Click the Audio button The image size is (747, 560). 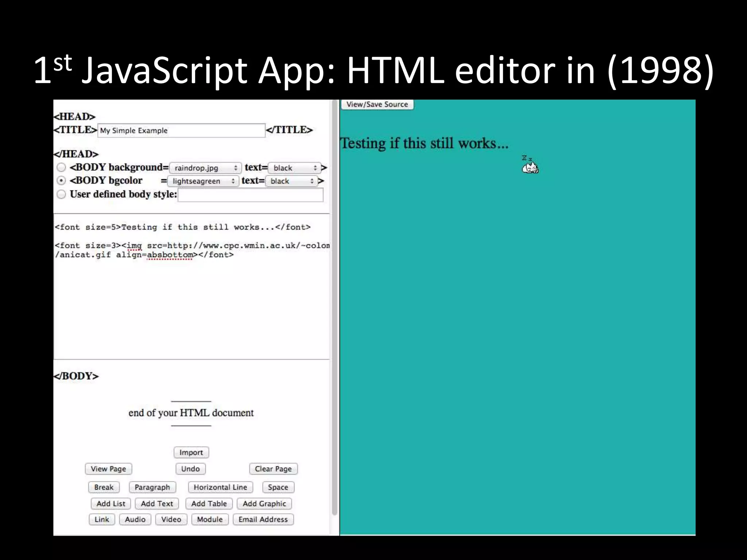click(135, 520)
